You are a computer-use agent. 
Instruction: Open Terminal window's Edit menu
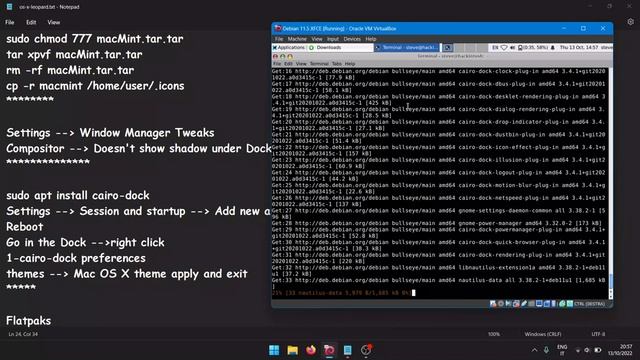288,64
